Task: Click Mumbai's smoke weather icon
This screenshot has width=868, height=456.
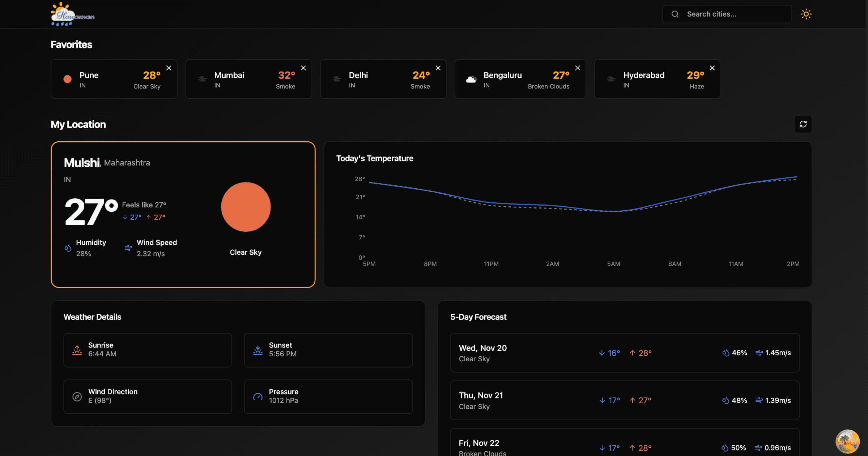Action: click(202, 79)
